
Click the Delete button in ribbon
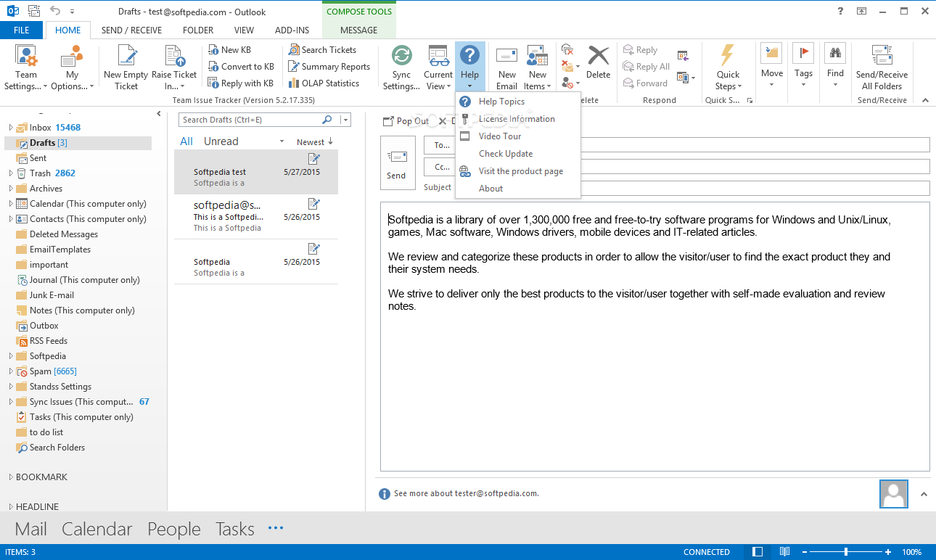point(598,62)
